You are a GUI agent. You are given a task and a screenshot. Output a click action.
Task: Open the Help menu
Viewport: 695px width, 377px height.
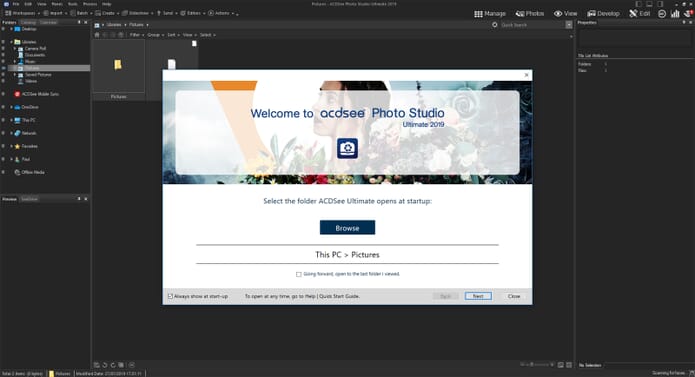[x=106, y=4]
